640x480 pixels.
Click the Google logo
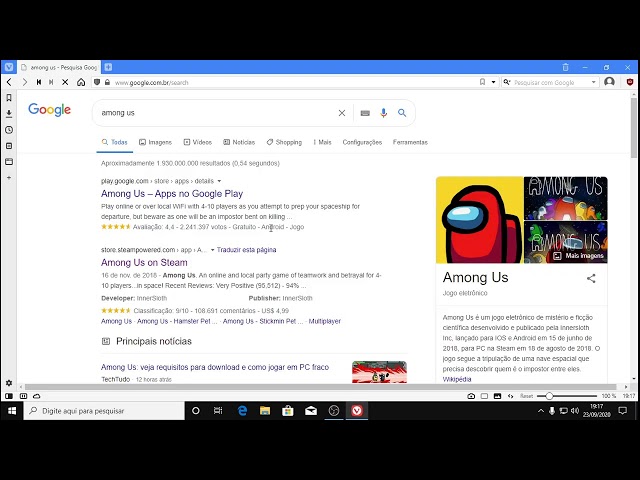click(49, 109)
